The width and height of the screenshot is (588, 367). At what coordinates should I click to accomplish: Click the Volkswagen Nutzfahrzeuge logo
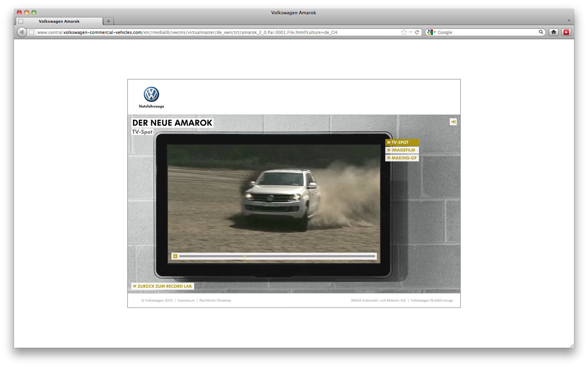(x=152, y=98)
